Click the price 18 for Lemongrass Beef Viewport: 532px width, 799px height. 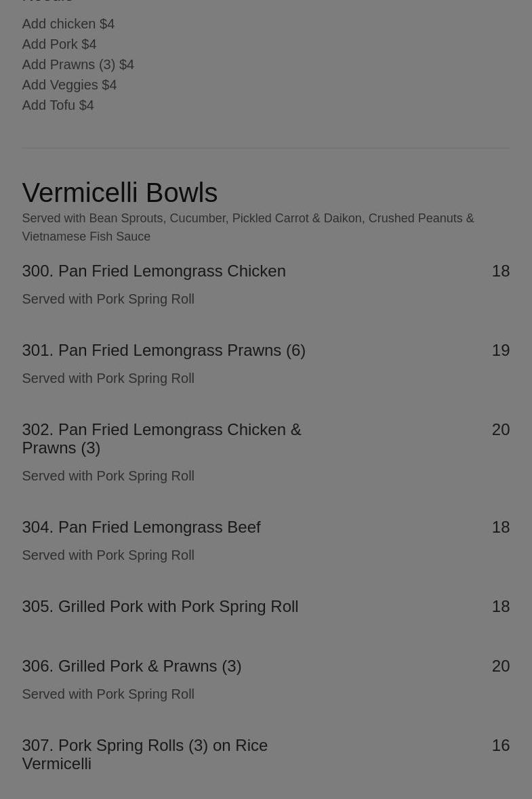pyautogui.click(x=500, y=527)
